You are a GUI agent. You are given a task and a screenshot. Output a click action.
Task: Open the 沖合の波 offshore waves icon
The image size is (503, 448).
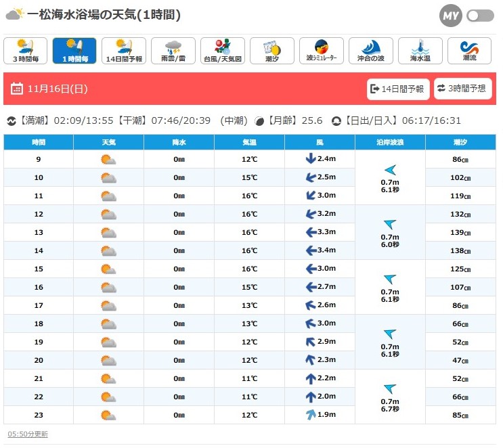point(371,51)
